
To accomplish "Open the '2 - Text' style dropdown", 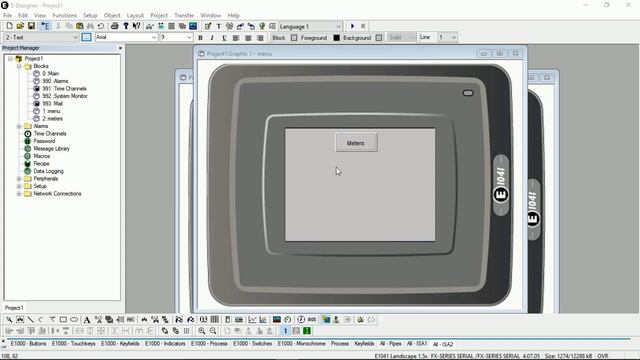I will click(x=75, y=37).
